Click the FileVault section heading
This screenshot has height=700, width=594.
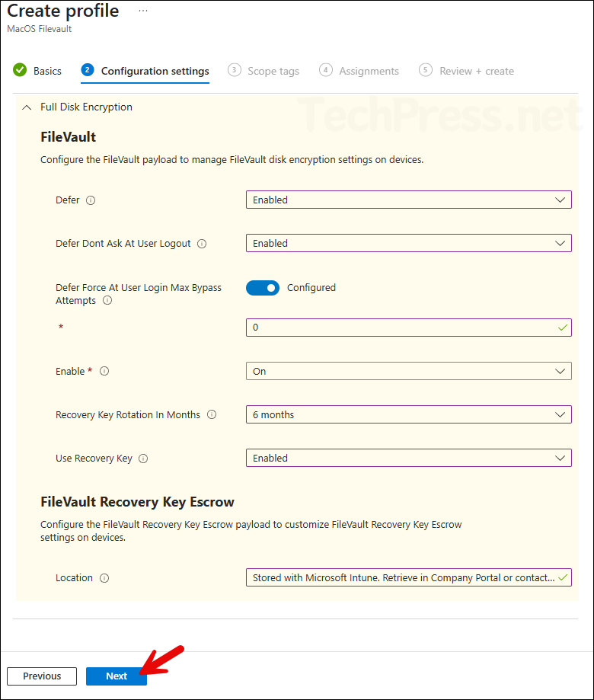[x=69, y=136]
